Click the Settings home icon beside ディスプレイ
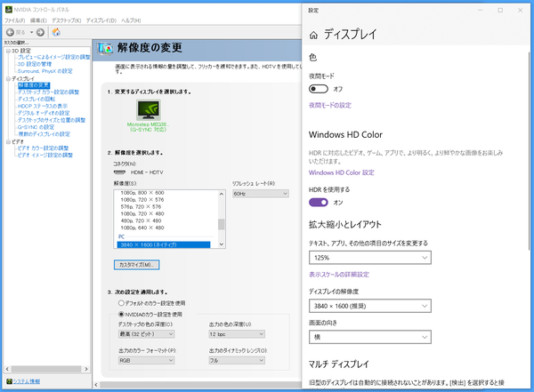 [x=313, y=35]
